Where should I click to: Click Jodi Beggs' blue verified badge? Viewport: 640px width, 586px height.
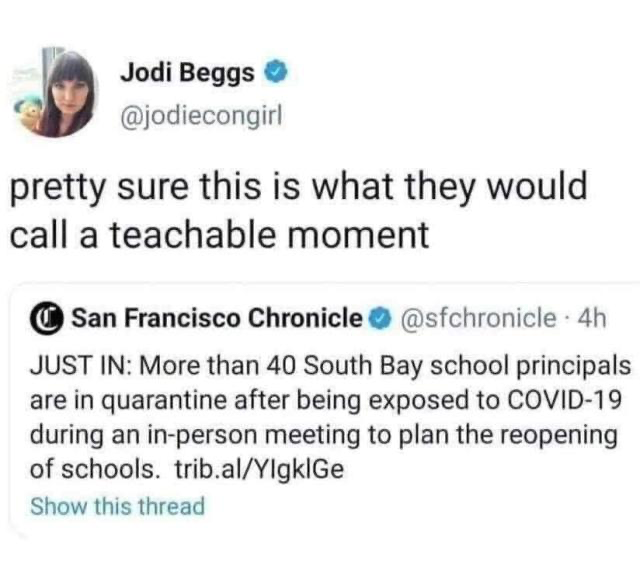pos(277,73)
